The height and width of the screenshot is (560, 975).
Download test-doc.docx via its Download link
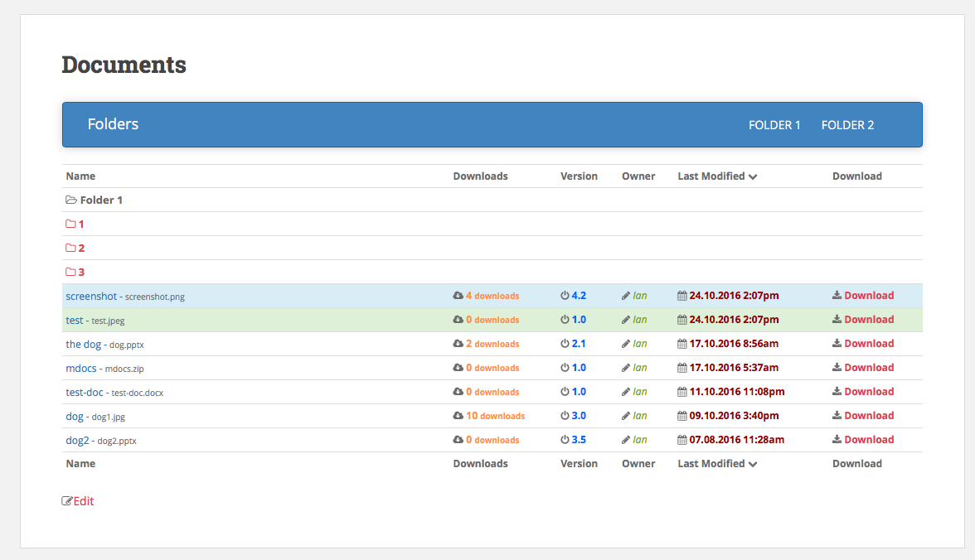pyautogui.click(x=869, y=392)
